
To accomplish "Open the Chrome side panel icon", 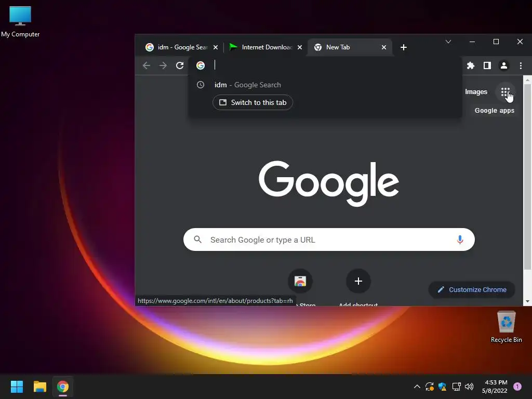I will point(487,65).
